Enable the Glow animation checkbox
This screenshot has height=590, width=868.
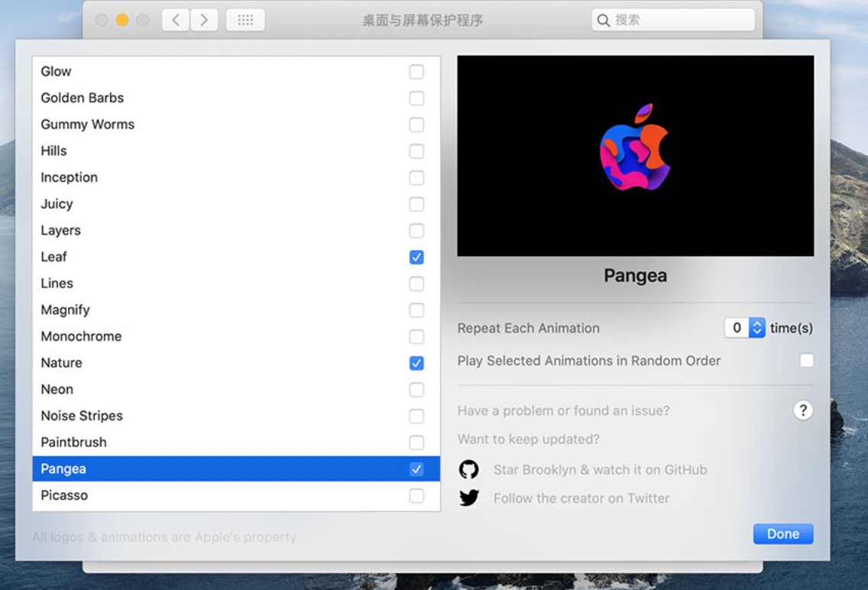pyautogui.click(x=416, y=71)
